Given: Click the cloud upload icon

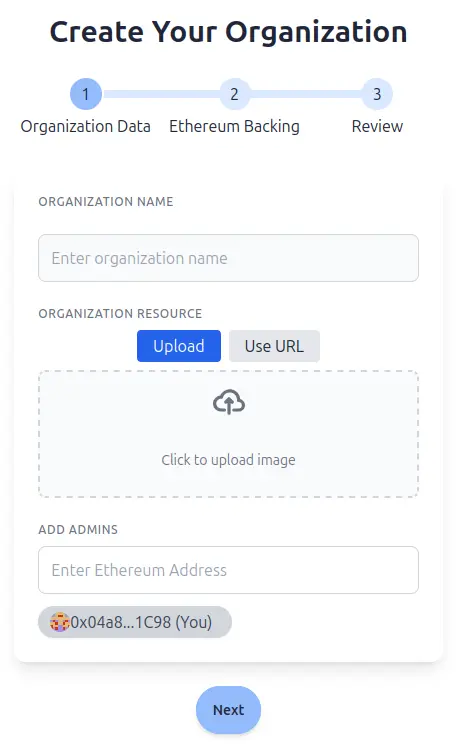Looking at the screenshot, I should point(229,402).
